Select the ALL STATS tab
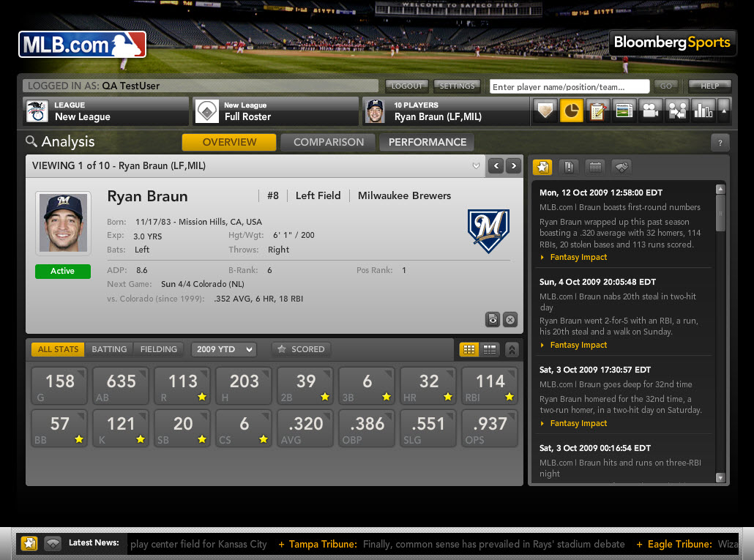This screenshot has height=560, width=754. (x=58, y=349)
